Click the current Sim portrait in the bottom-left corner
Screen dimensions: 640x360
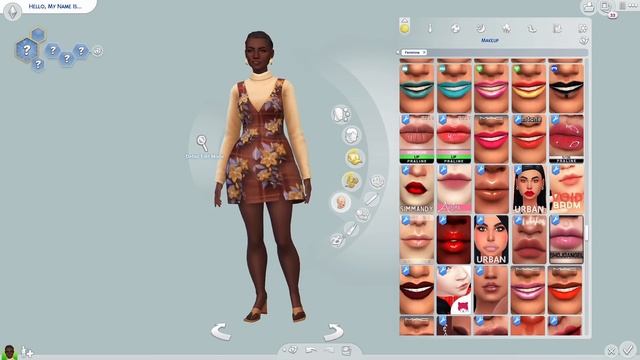pos(9,351)
